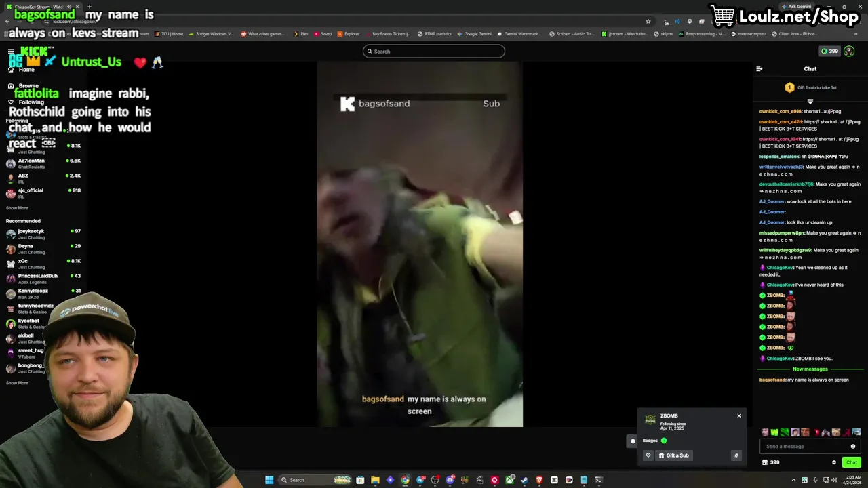Open File Explorer from taskbar
Image resolution: width=868 pixels, height=488 pixels.
pos(375,480)
